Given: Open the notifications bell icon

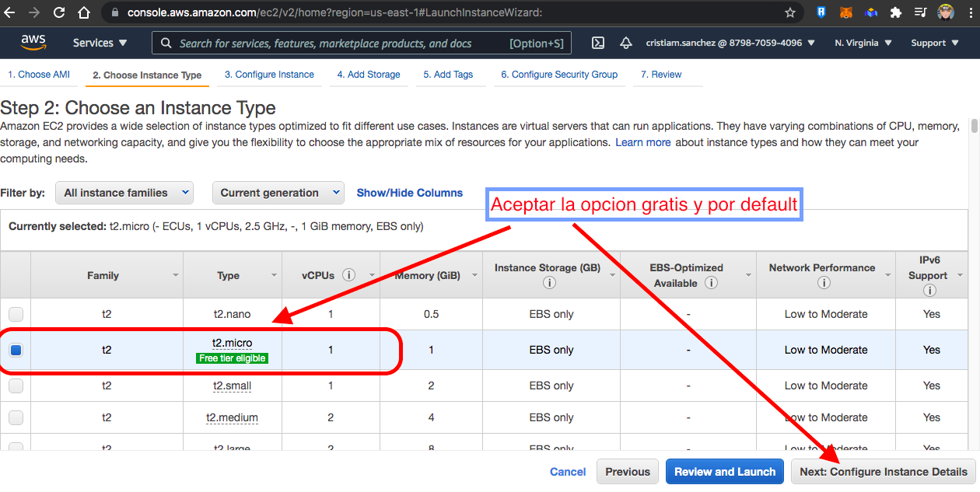Looking at the screenshot, I should (625, 44).
